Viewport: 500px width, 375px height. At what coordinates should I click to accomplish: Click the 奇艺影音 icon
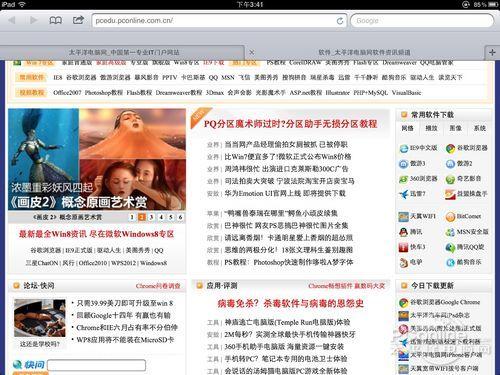451,179
